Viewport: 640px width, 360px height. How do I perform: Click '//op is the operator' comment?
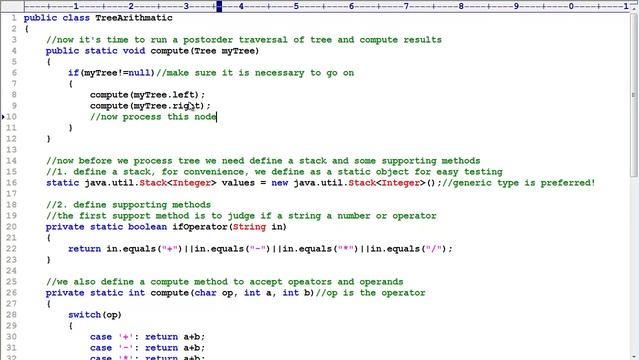tap(370, 293)
